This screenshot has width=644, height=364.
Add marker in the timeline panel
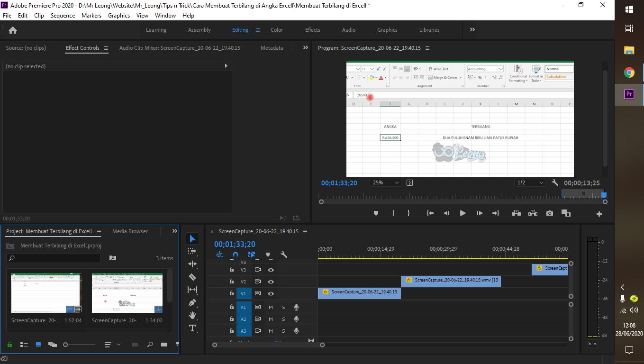pos(268,255)
